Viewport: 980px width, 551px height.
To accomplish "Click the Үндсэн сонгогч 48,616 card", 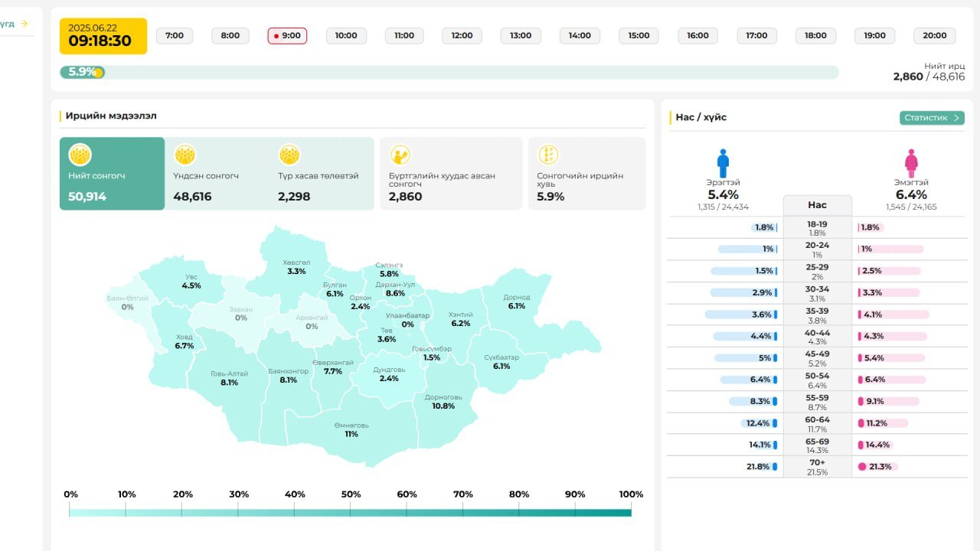I will [x=217, y=174].
